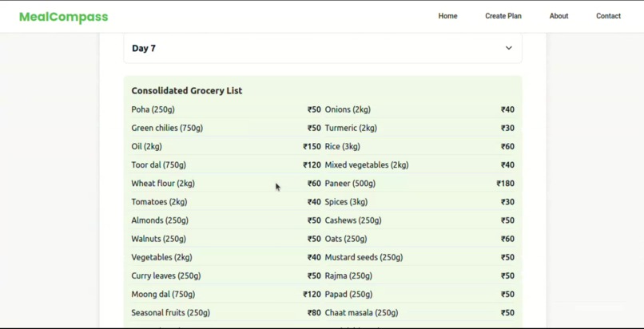The width and height of the screenshot is (644, 329).
Task: Click the Vegetables (2kg) item
Action: pyautogui.click(x=162, y=257)
